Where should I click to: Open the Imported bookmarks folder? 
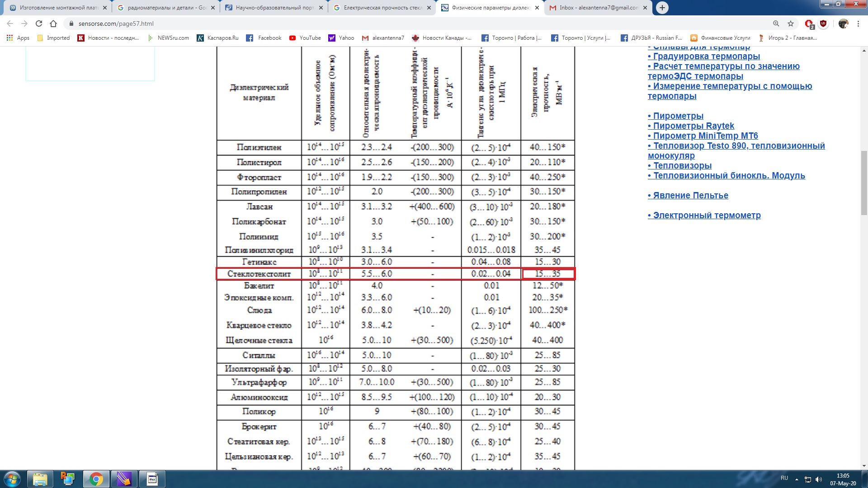click(53, 38)
